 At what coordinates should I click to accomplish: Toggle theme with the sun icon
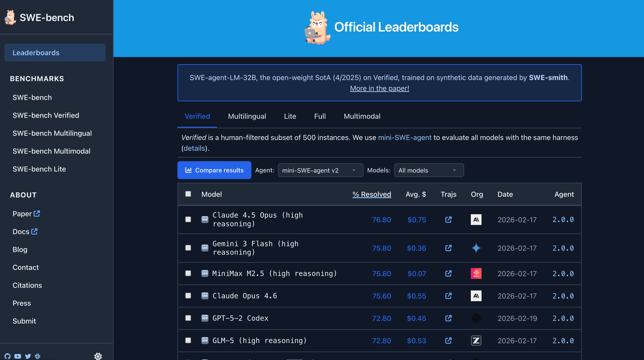click(x=98, y=356)
